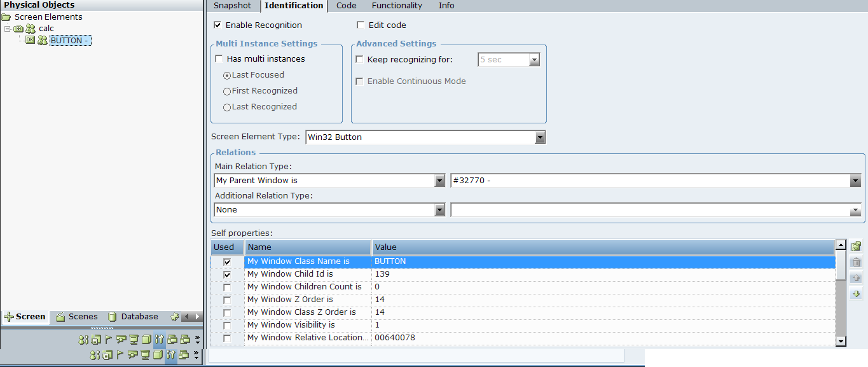Click the OK button icon beside BUTTON -
Viewport: 868px width, 367px height.
(30, 40)
